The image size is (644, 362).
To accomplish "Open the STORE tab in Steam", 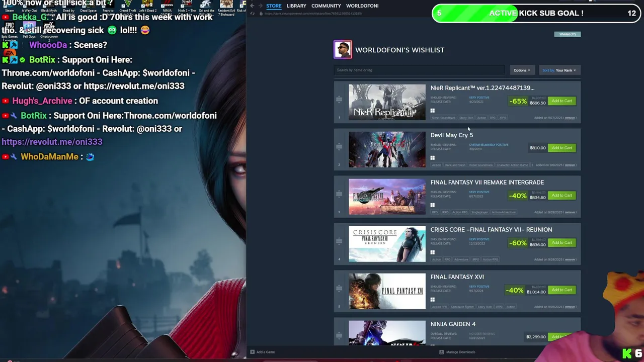I will click(274, 6).
